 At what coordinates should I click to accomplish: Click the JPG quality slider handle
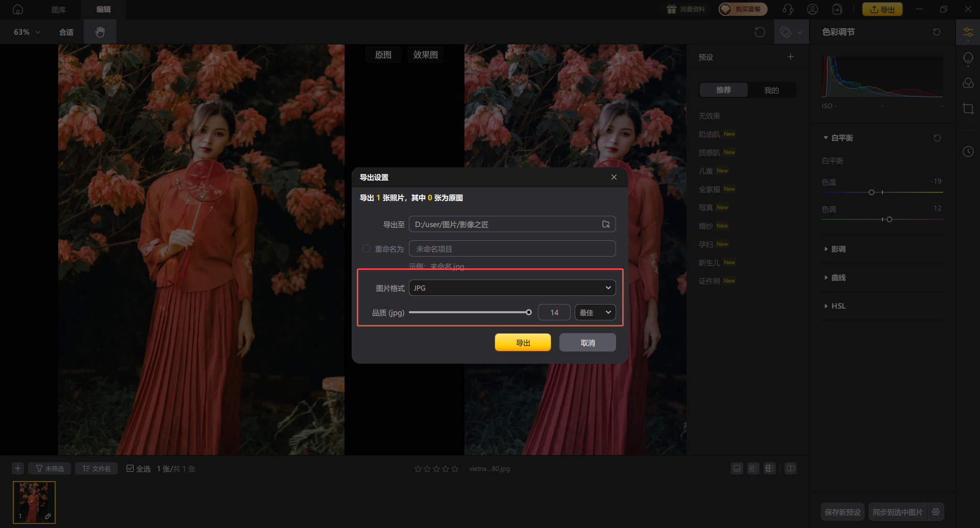pyautogui.click(x=529, y=313)
